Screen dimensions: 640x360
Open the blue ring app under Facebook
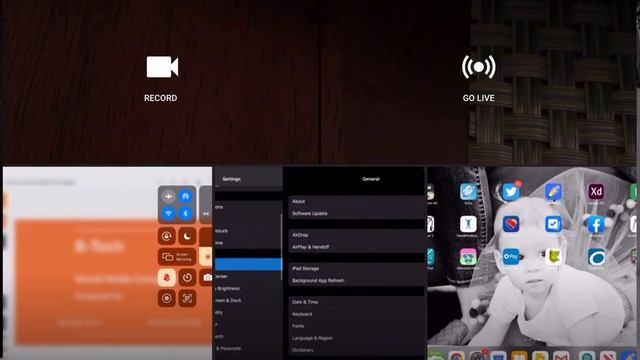tap(596, 257)
